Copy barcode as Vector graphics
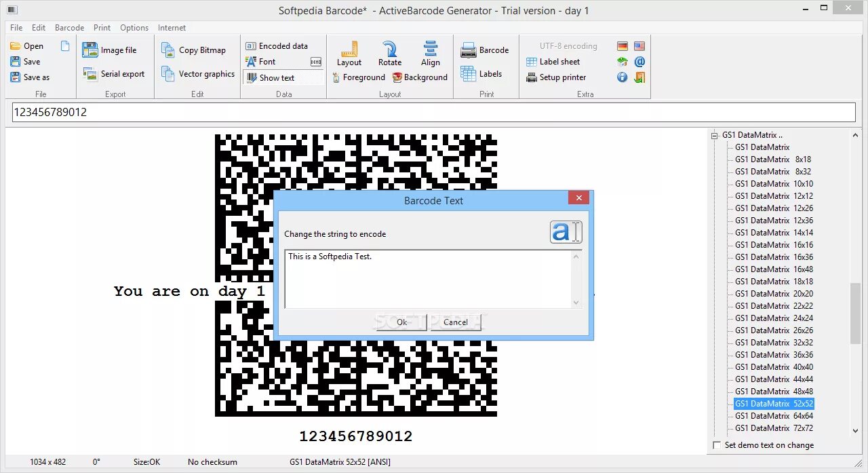This screenshot has width=868, height=473. (198, 74)
